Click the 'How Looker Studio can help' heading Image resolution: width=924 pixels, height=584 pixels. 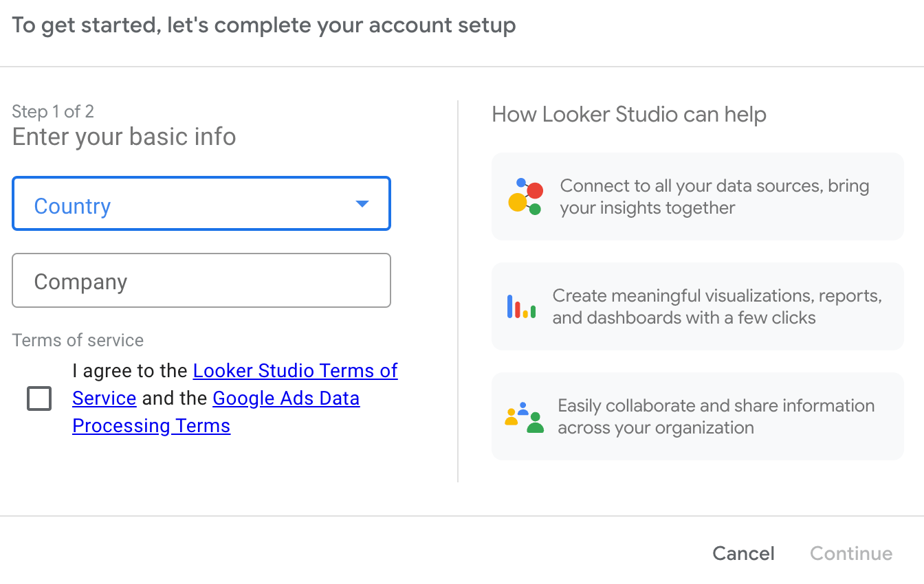(628, 114)
